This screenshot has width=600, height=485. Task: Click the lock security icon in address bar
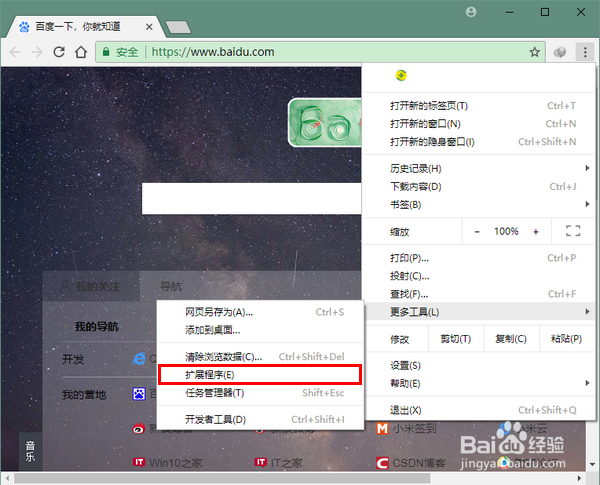click(106, 52)
